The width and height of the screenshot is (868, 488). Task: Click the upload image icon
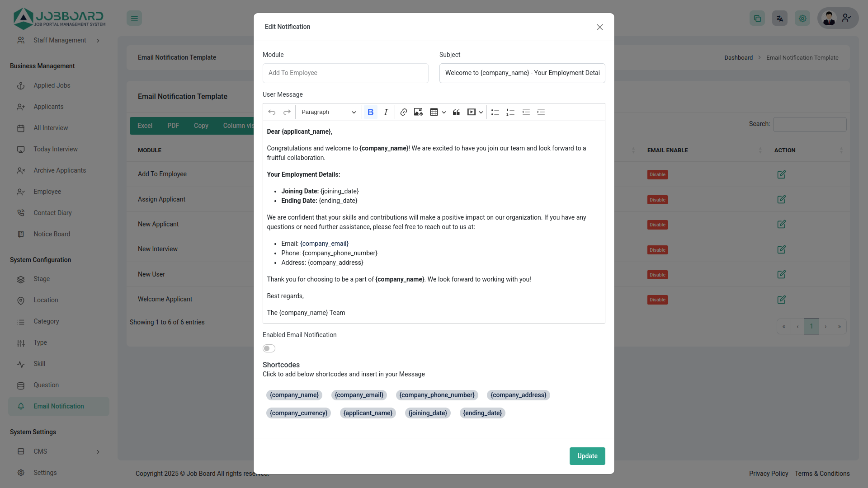tap(418, 112)
